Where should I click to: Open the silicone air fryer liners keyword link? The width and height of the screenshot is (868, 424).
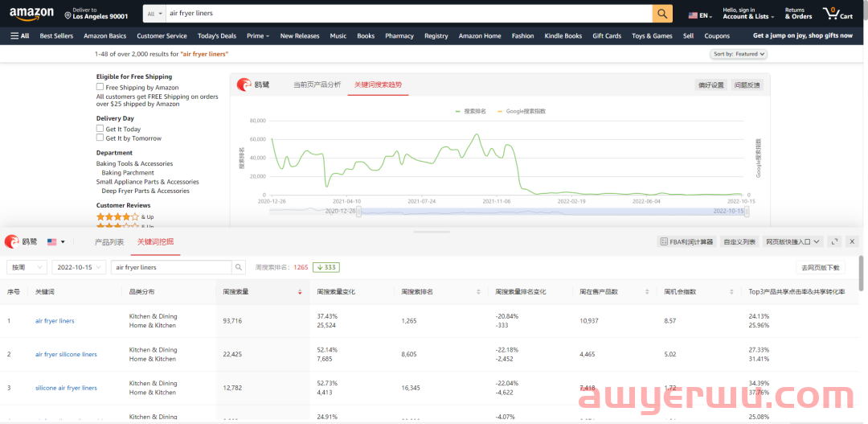pyautogui.click(x=66, y=388)
